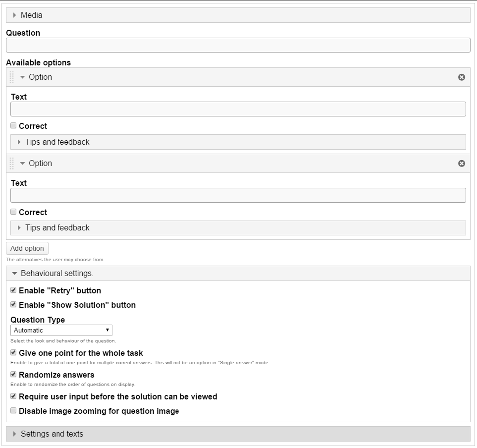477x448 pixels.
Task: Remove the first Option with its X icon
Action: pos(461,77)
